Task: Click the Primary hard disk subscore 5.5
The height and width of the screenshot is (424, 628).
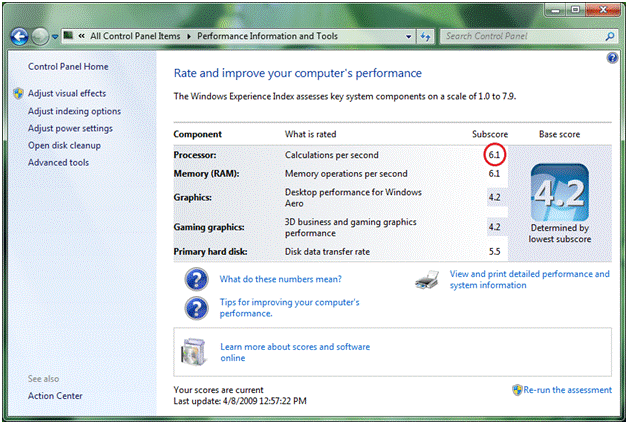Action: [x=494, y=251]
